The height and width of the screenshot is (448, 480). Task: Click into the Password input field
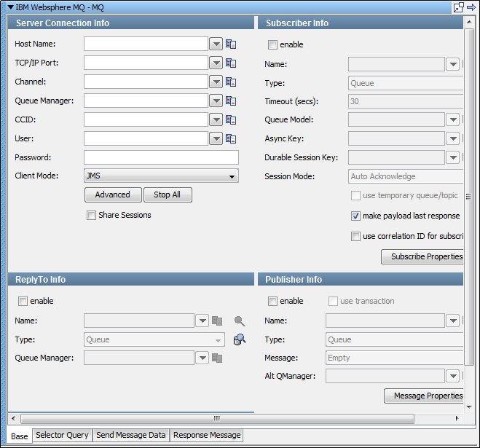[x=161, y=157]
